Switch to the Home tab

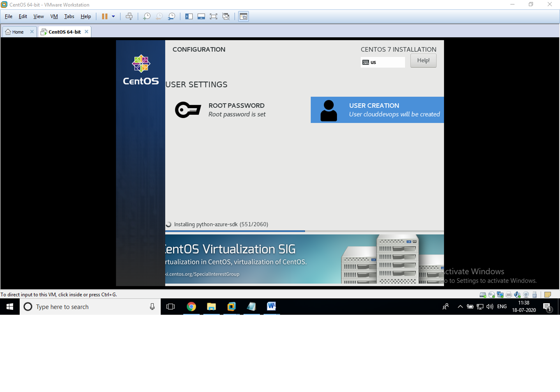[x=16, y=32]
